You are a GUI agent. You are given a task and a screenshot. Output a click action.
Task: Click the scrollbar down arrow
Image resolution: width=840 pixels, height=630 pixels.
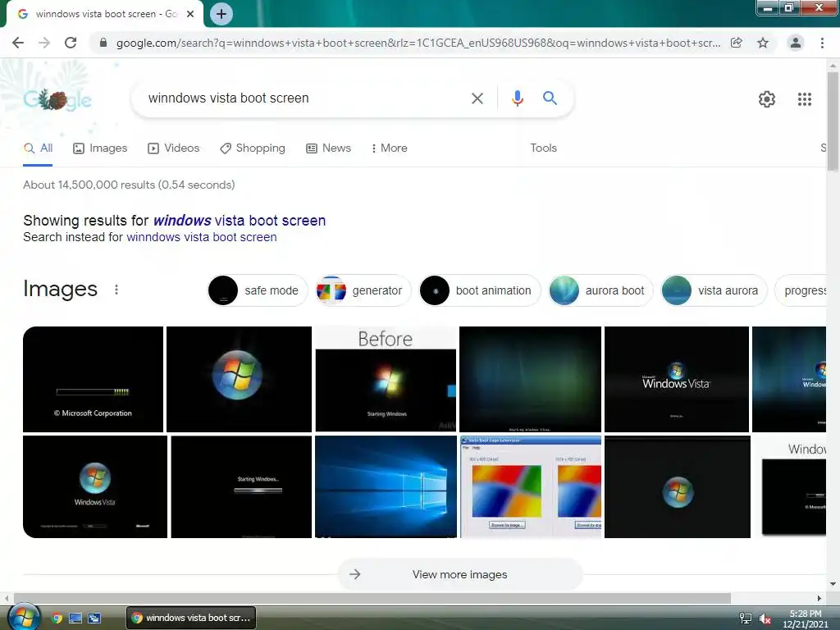click(833, 584)
